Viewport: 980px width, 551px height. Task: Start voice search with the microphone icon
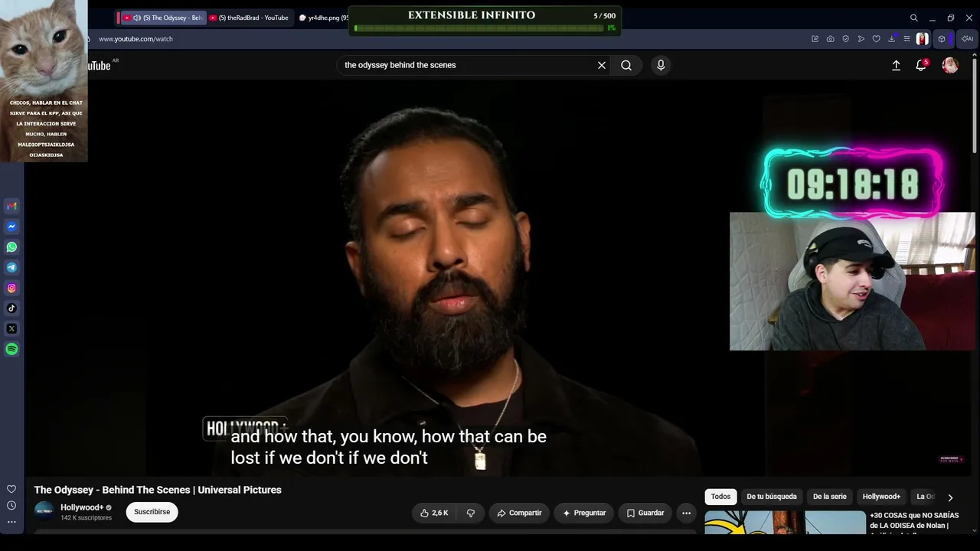click(x=661, y=65)
